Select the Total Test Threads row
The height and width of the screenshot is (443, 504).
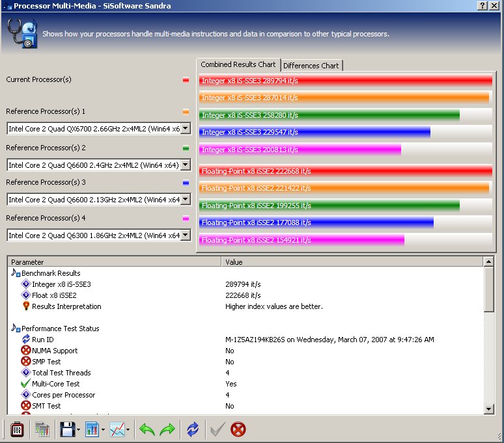pyautogui.click(x=245, y=373)
